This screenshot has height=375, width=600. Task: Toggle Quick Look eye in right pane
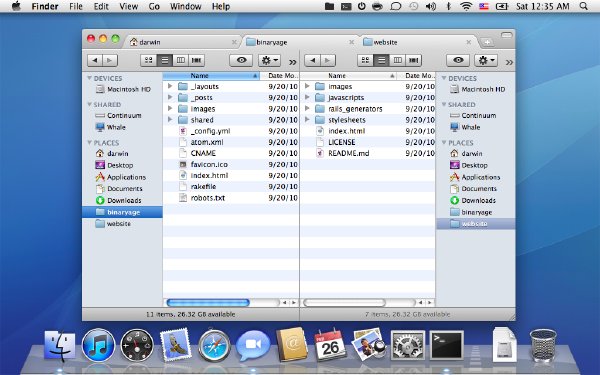click(458, 60)
